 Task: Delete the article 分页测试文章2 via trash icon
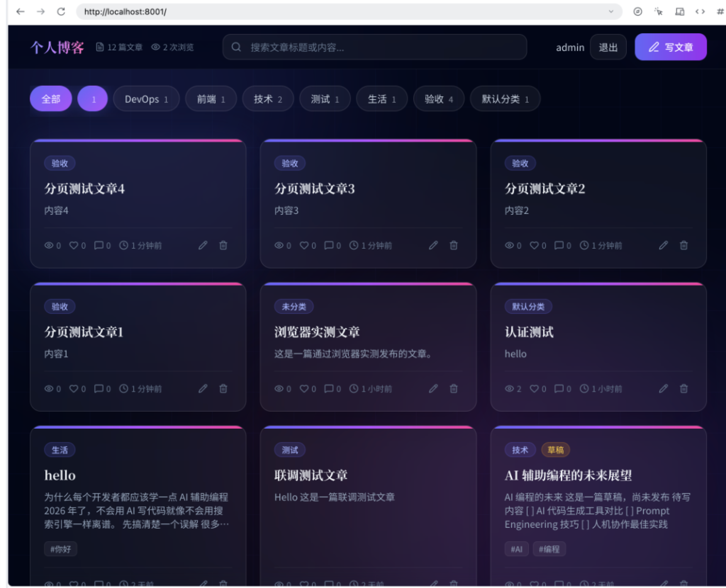(684, 245)
